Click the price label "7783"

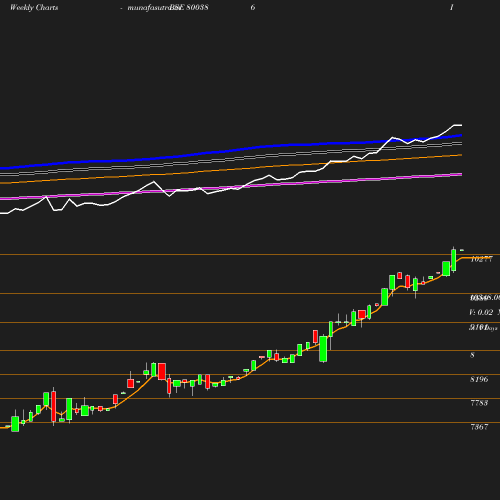pos(479,403)
